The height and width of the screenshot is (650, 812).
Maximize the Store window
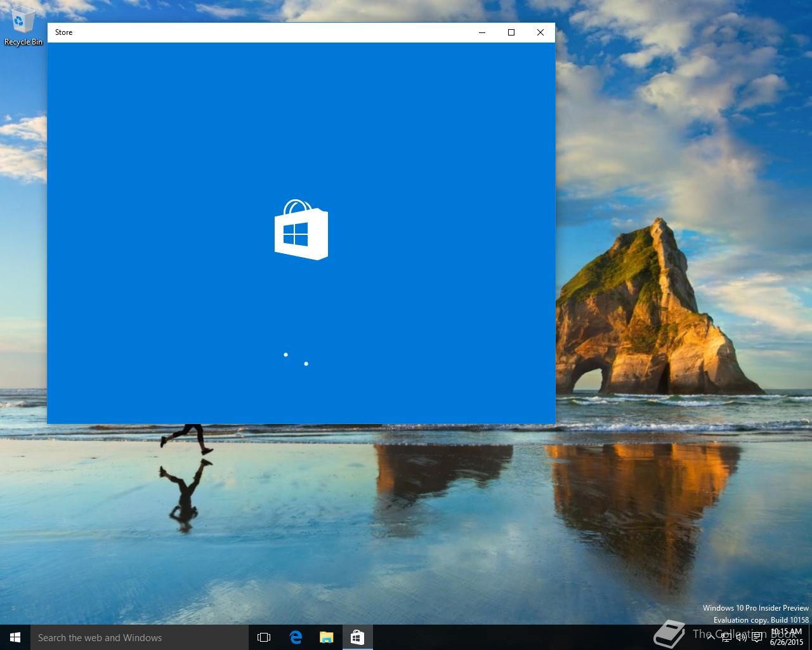tap(511, 32)
